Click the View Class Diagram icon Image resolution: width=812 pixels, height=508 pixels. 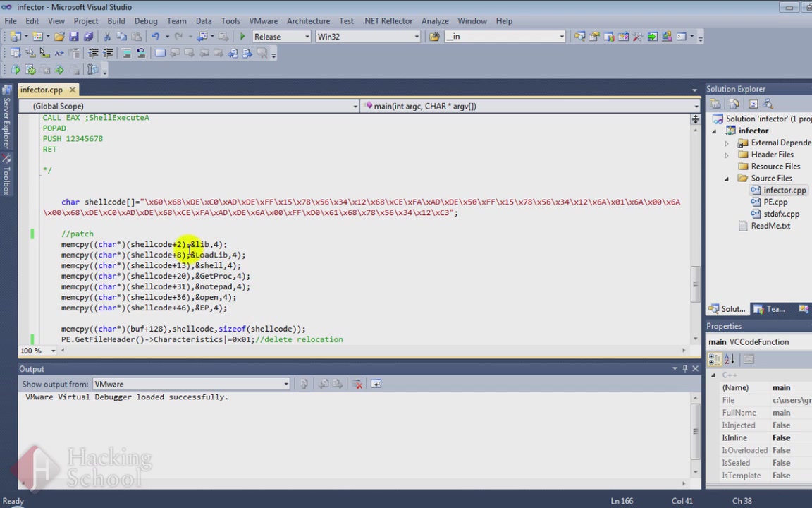coord(768,104)
